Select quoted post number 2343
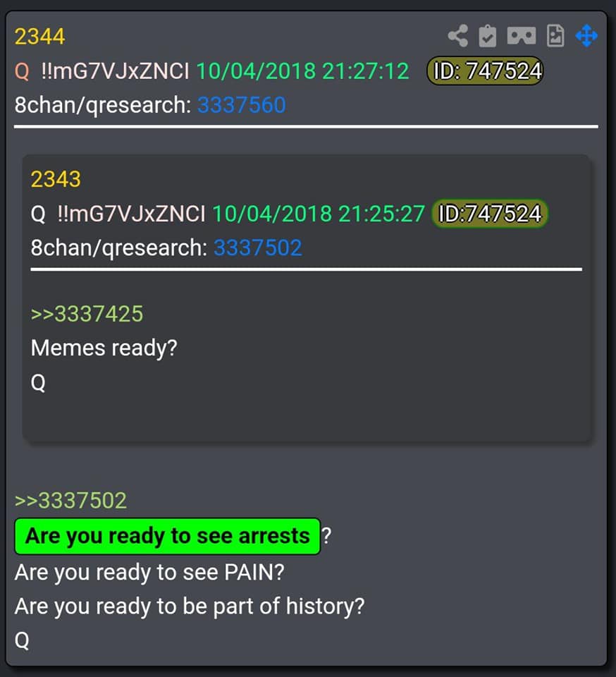The width and height of the screenshot is (616, 677). coord(56,179)
